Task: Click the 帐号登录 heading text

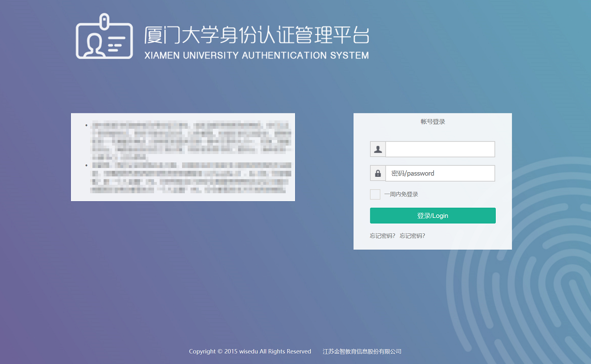Action: pos(433,122)
